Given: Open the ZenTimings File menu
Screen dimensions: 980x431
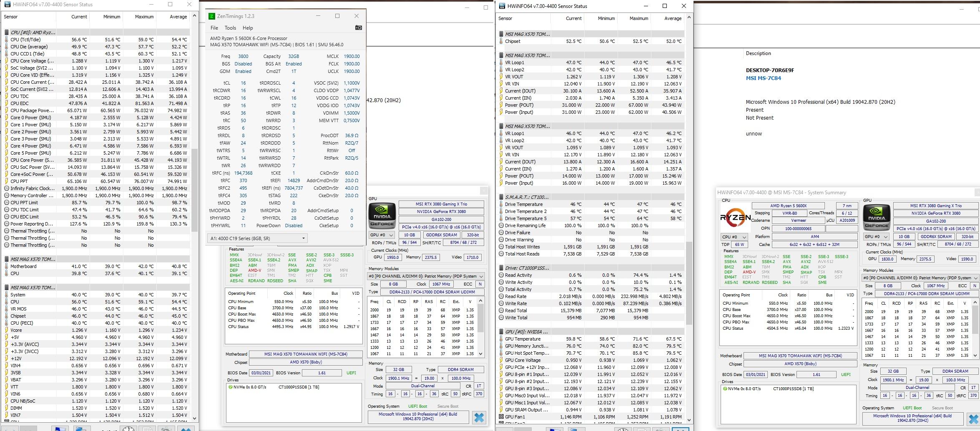Looking at the screenshot, I should (x=214, y=28).
